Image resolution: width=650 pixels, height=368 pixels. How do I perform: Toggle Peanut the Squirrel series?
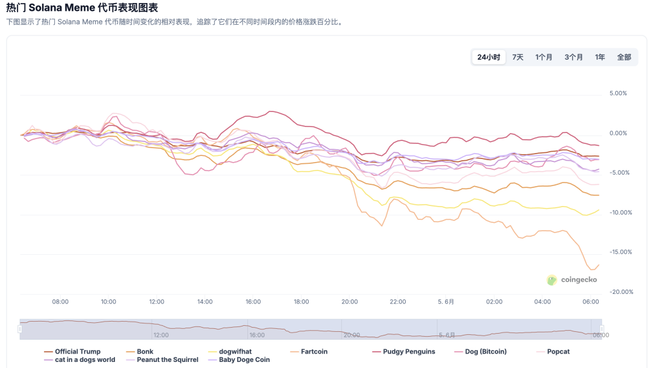pyautogui.click(x=162, y=360)
